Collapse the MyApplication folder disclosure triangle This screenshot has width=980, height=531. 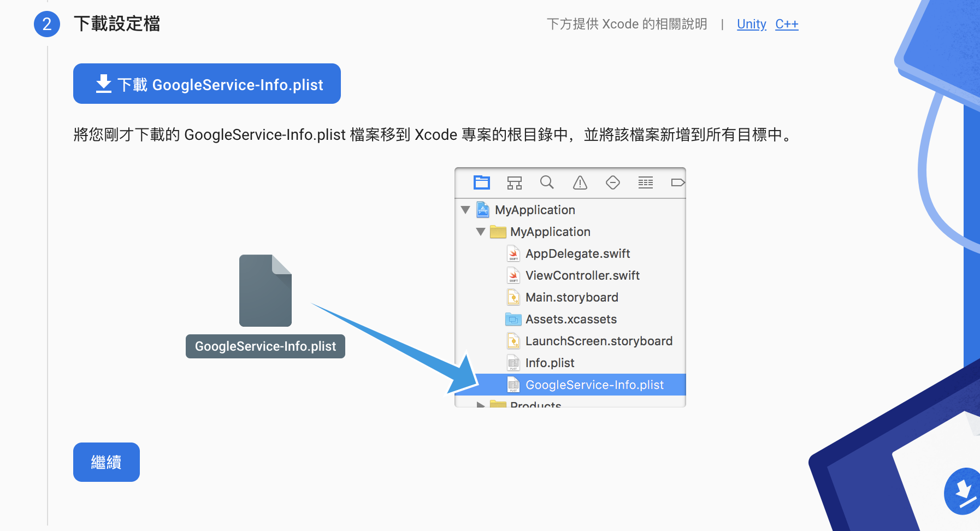481,232
